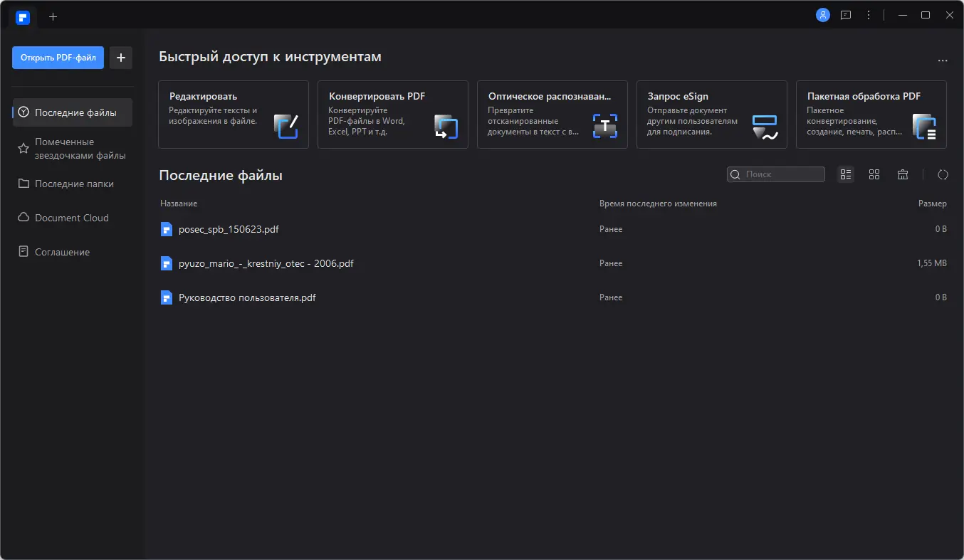Image resolution: width=964 pixels, height=560 pixels.
Task: Click Ранее in Руководство пользователя.pdf row
Action: click(x=611, y=297)
